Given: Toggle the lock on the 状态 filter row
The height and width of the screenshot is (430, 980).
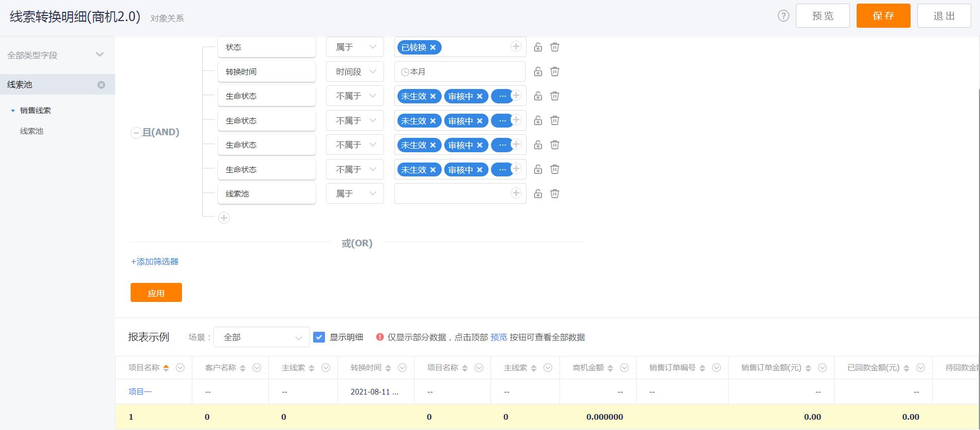Looking at the screenshot, I should coord(538,47).
